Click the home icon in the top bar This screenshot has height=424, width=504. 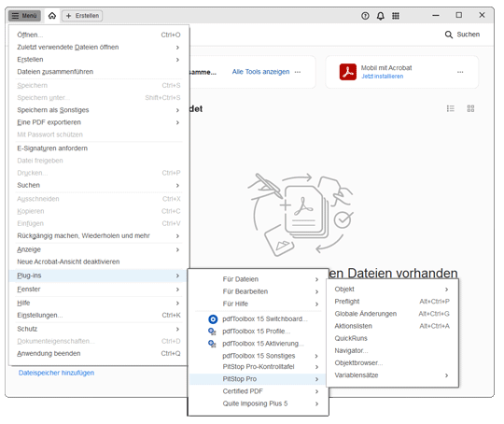(52, 16)
